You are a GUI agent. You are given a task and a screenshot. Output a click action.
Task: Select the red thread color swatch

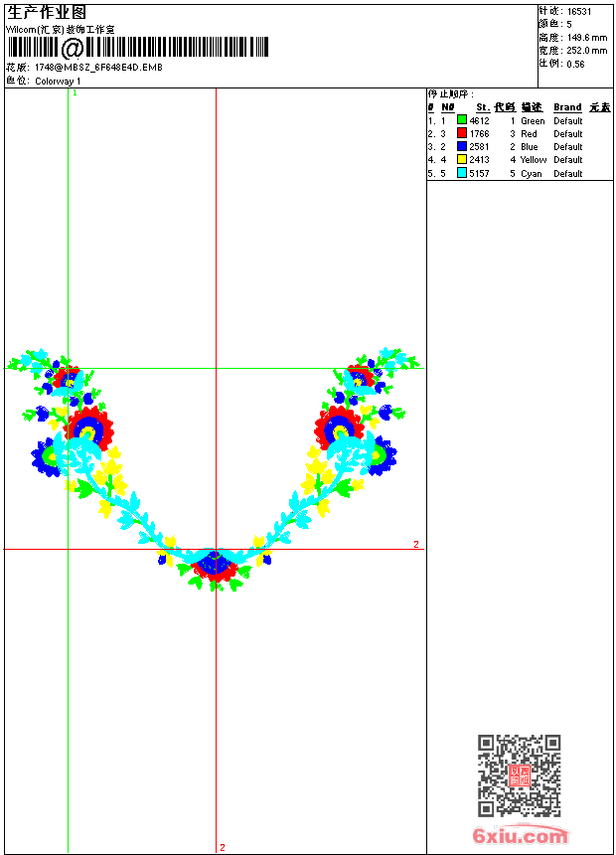coord(462,133)
